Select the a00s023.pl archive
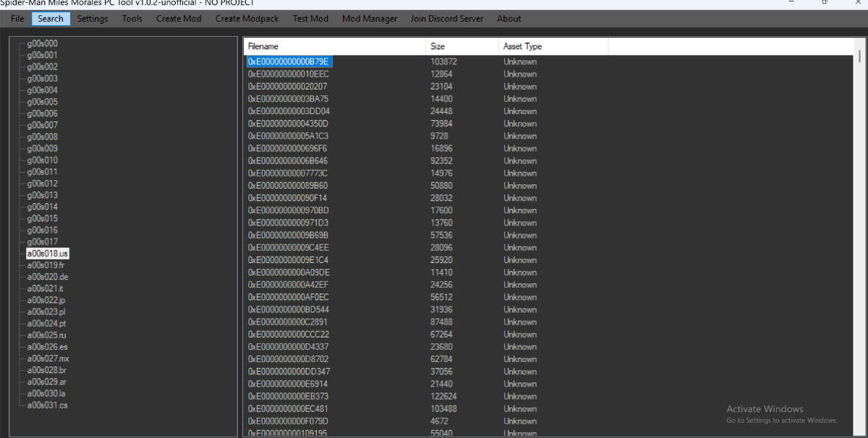 46,312
